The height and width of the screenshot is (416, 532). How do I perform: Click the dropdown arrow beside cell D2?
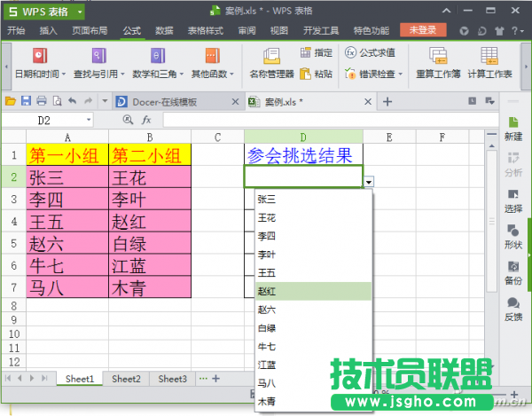pos(369,180)
